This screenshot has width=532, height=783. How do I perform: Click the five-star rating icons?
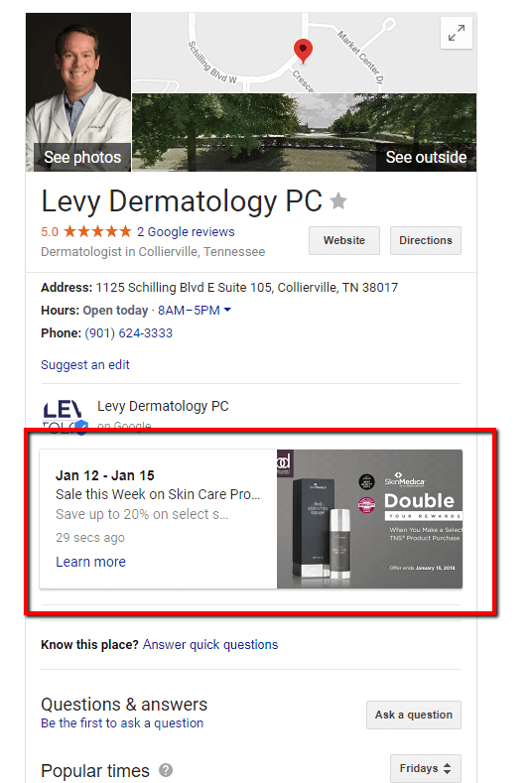(x=97, y=231)
